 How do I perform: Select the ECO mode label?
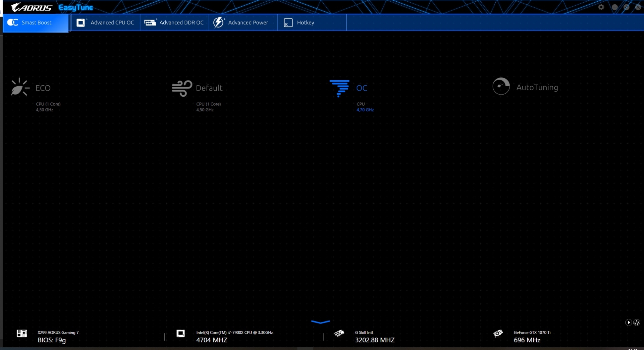click(43, 88)
